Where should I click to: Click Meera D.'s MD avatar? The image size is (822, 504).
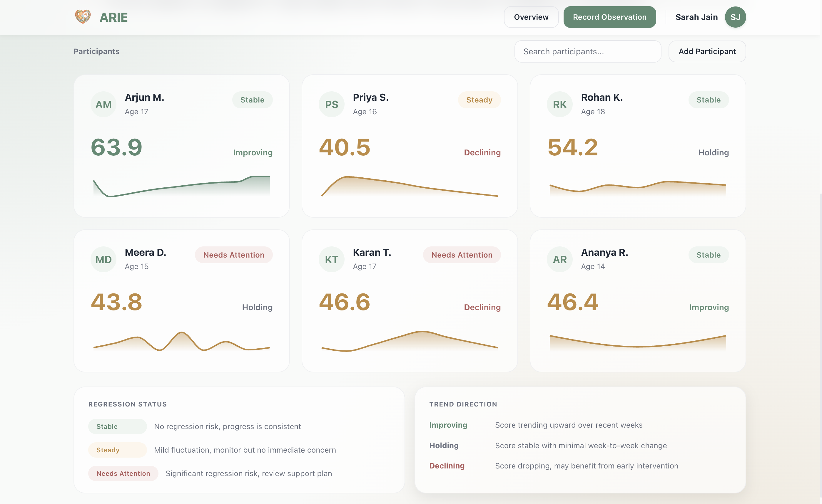[x=103, y=259]
